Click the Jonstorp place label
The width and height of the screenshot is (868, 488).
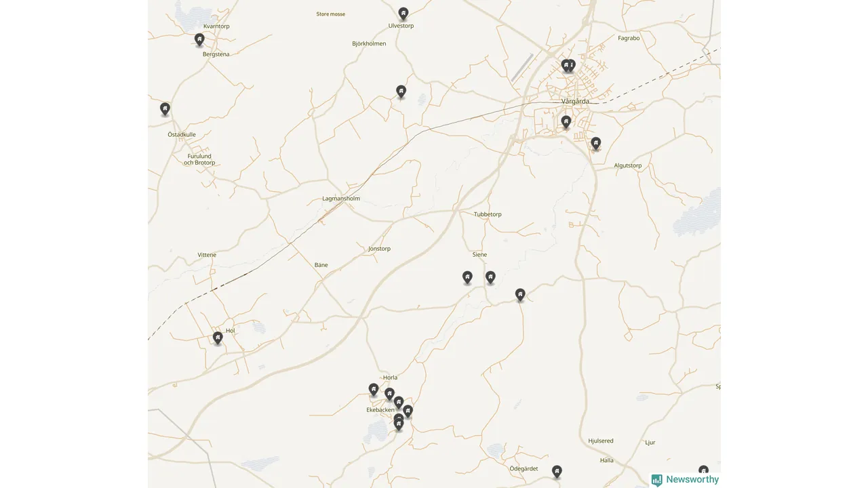click(x=379, y=249)
